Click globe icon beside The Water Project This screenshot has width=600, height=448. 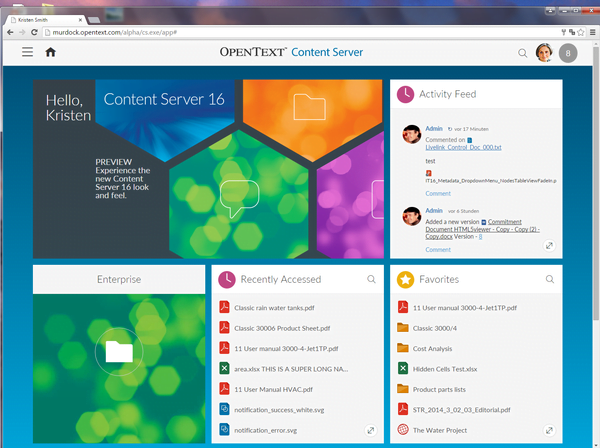pos(403,430)
